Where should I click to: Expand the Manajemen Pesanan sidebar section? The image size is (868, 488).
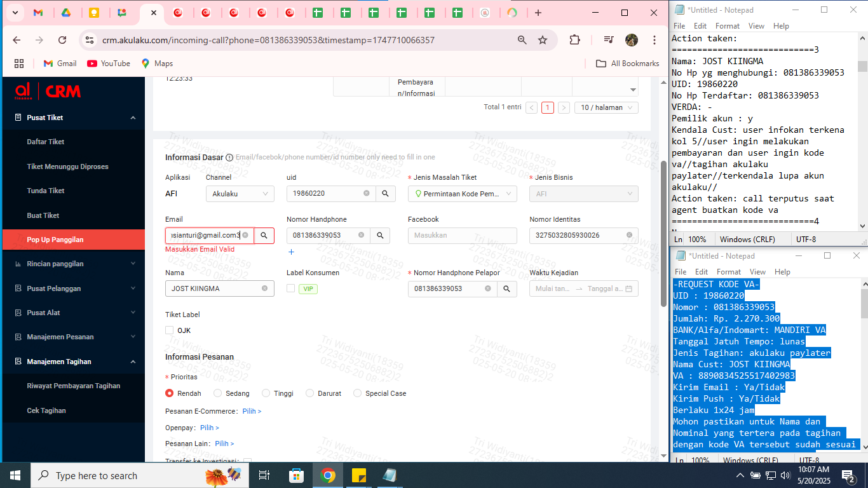(73, 337)
